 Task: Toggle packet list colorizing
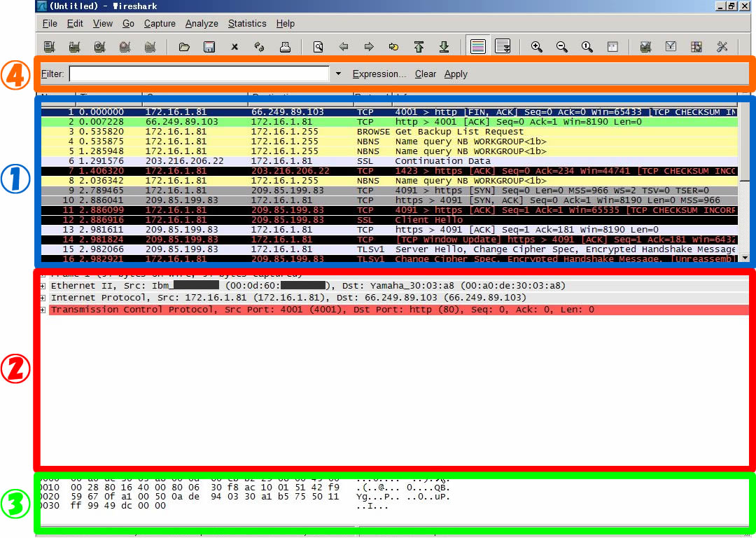(x=478, y=46)
